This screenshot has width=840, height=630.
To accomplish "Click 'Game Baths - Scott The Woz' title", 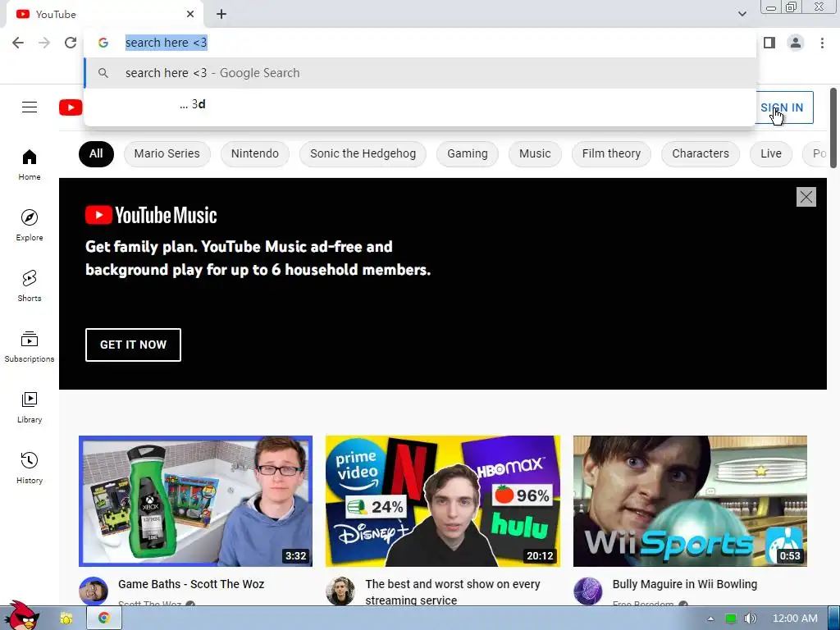I will (x=191, y=584).
